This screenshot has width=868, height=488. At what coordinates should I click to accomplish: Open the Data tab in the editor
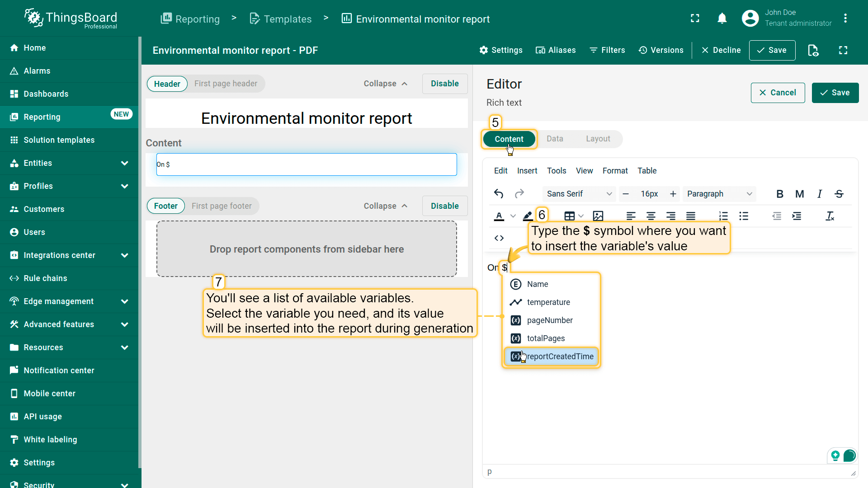click(555, 139)
